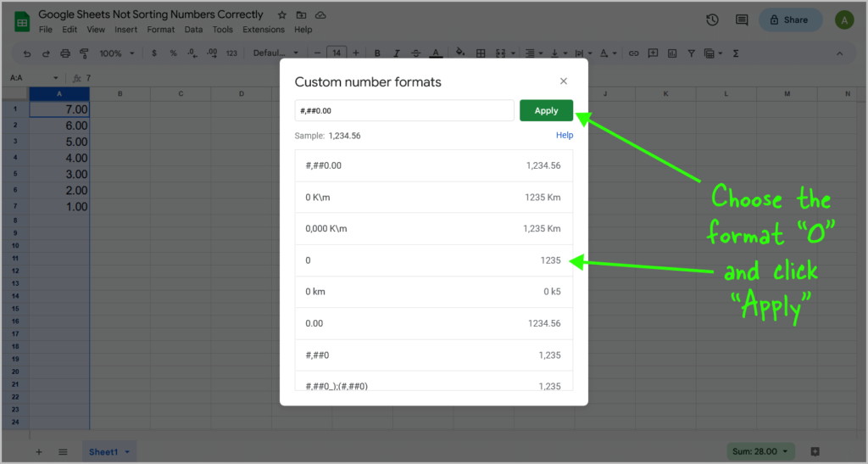868x464 pixels.
Task: Open the Format menu
Action: [160, 30]
